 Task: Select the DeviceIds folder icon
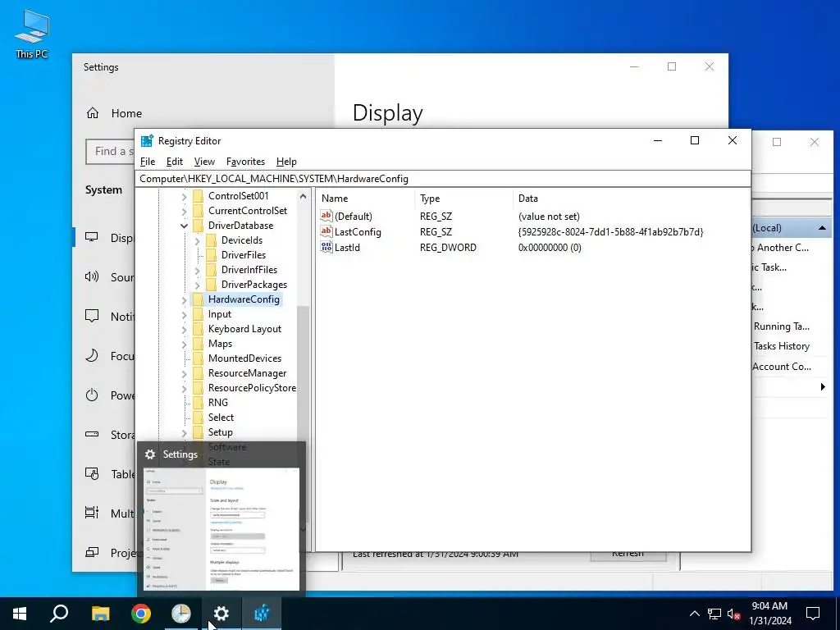coord(211,240)
